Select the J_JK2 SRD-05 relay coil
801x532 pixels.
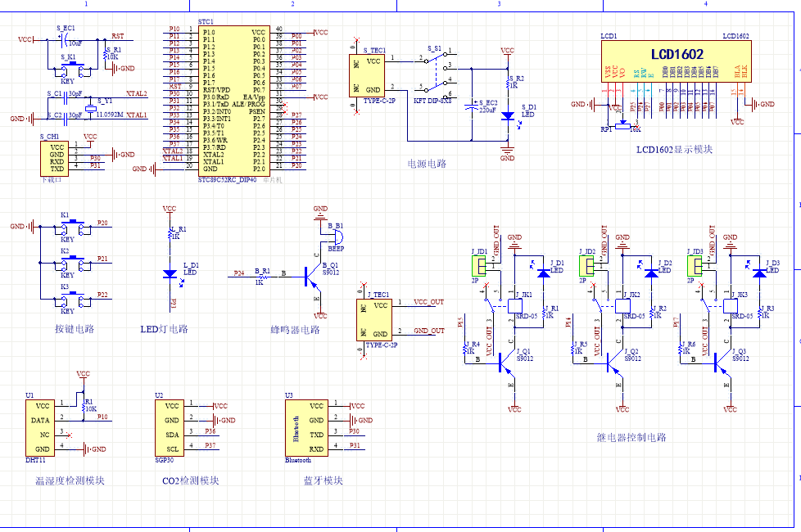pyautogui.click(x=622, y=306)
